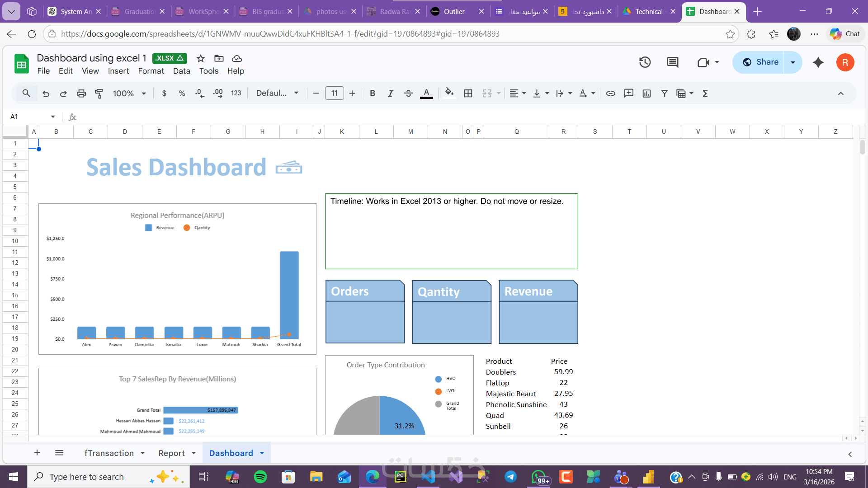This screenshot has width=868, height=488.
Task: Click the increase font size button
Action: [352, 94]
